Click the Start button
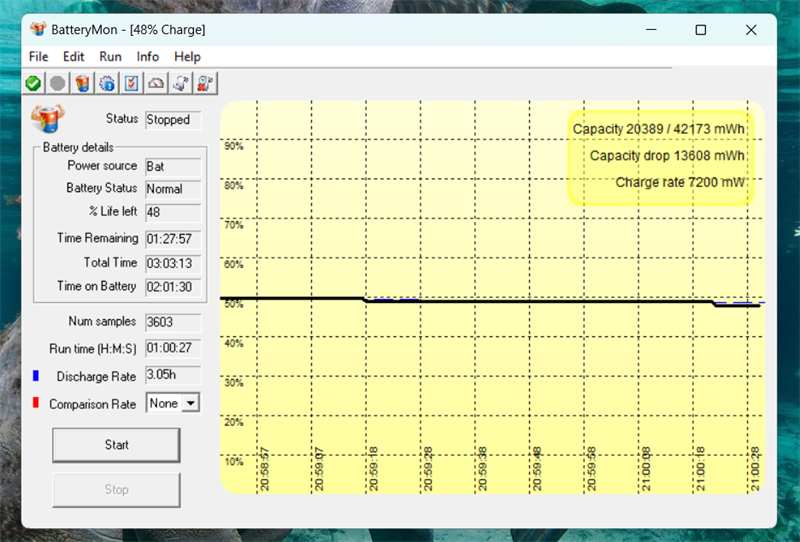 116,445
